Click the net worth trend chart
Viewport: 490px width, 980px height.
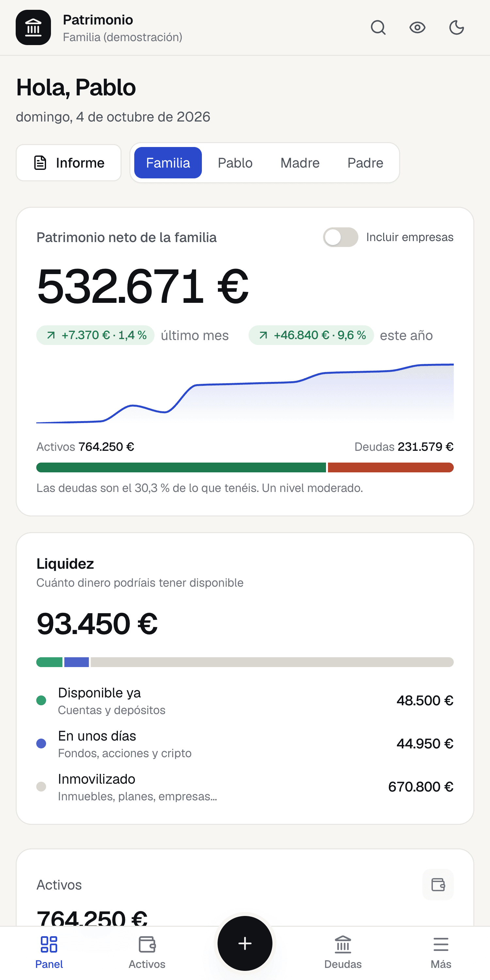coord(245,393)
